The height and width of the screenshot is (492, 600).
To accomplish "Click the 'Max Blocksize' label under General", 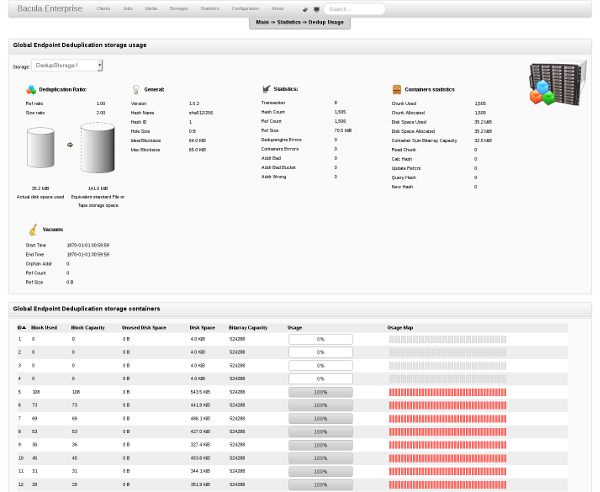I will coord(145,150).
